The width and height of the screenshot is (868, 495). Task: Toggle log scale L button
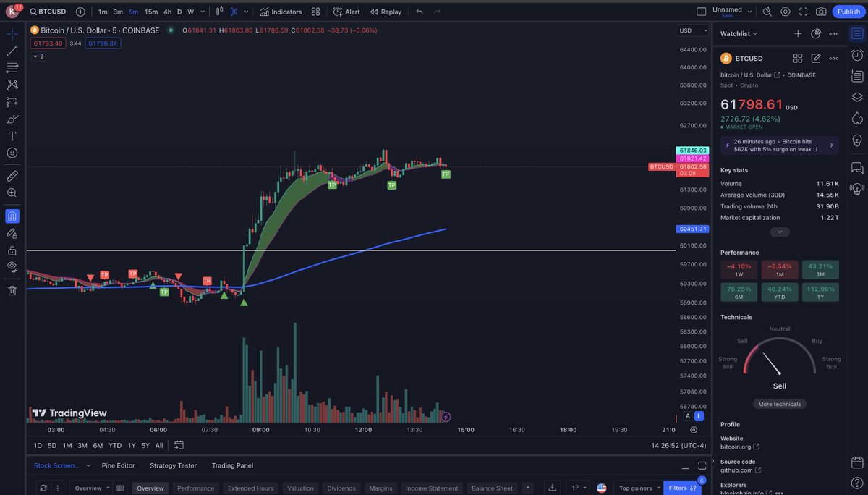(x=699, y=416)
